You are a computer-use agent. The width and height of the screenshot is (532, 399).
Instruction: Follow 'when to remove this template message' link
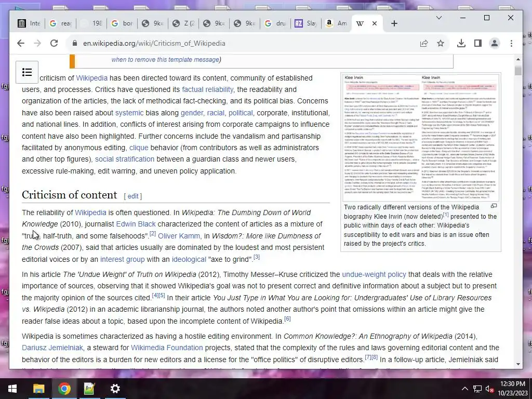[165, 60]
